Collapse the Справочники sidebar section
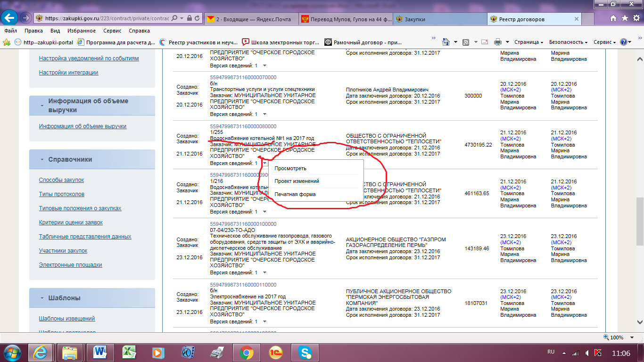Screen dimensions: 644x362 point(42,159)
